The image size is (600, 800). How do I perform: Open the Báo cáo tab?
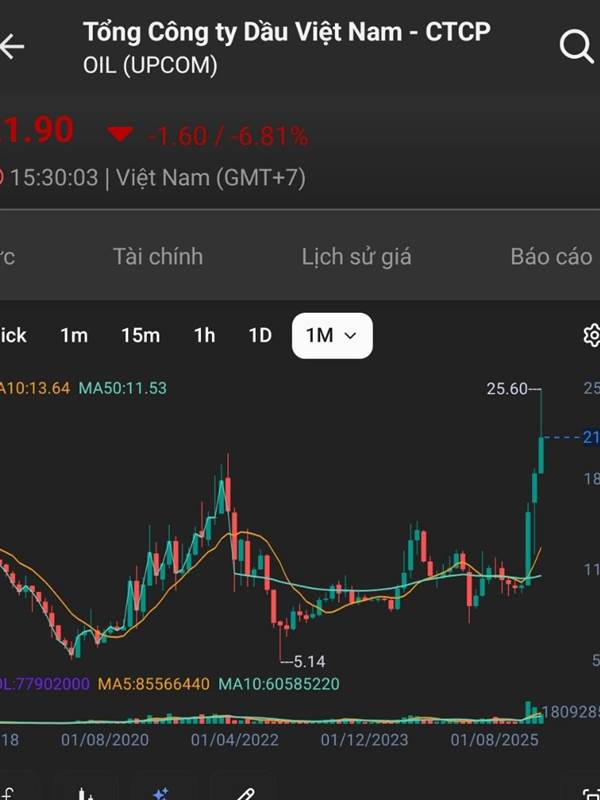tap(552, 257)
